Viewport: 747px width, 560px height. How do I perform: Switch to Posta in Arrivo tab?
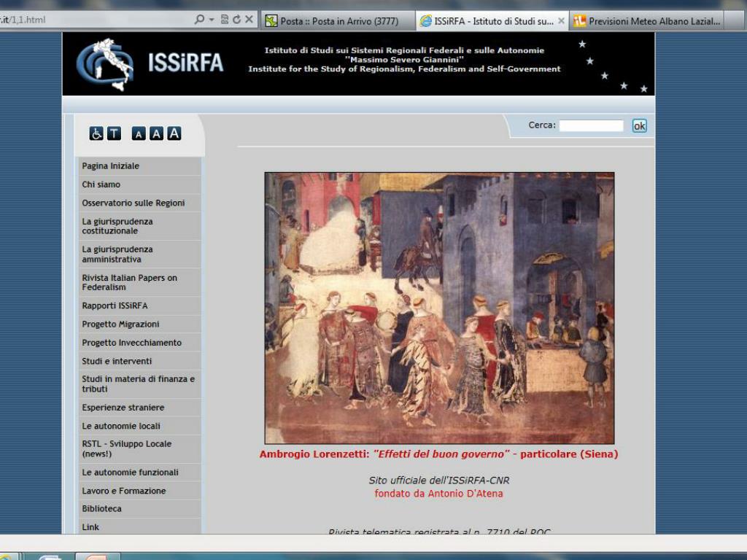pos(337,21)
